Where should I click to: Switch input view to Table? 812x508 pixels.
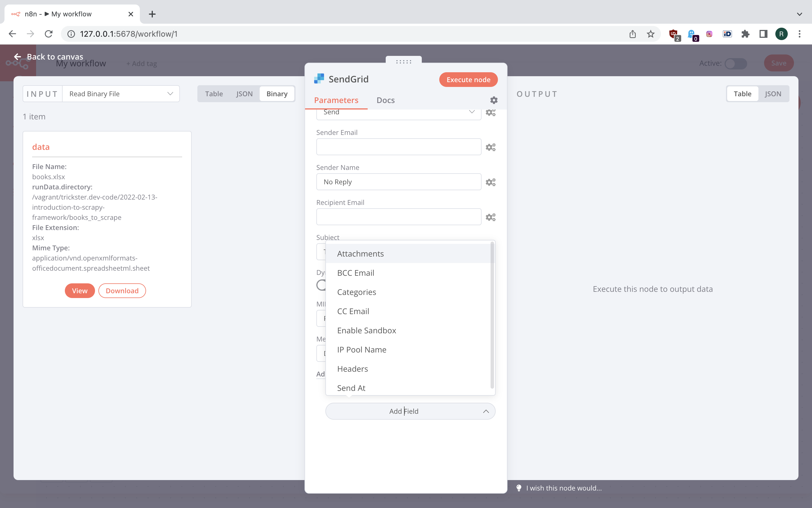(x=214, y=94)
